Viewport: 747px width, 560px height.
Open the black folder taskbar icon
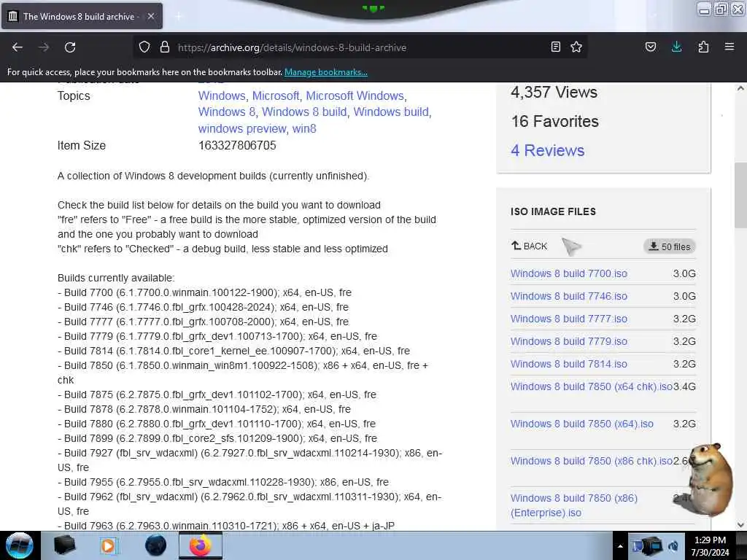[x=65, y=545]
